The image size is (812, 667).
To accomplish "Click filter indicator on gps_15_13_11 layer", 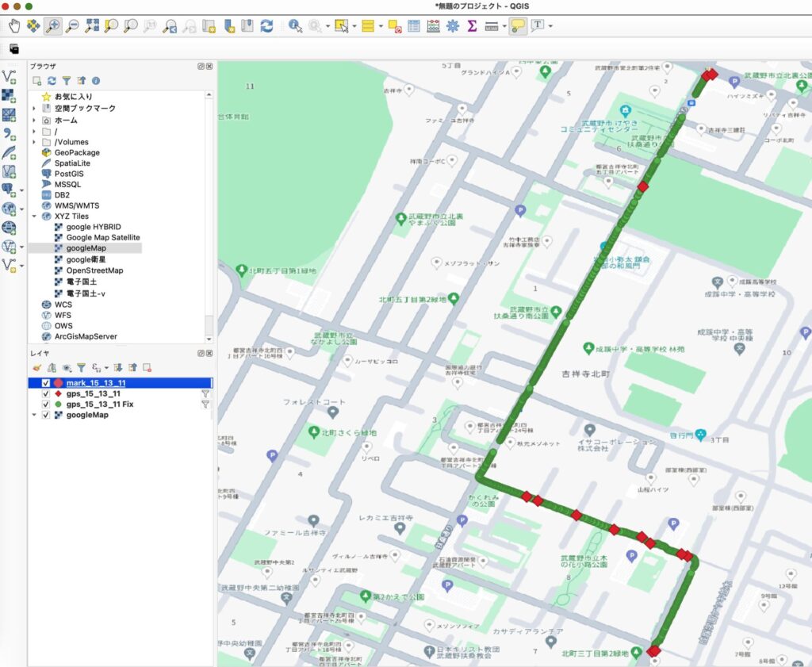I will 205,393.
